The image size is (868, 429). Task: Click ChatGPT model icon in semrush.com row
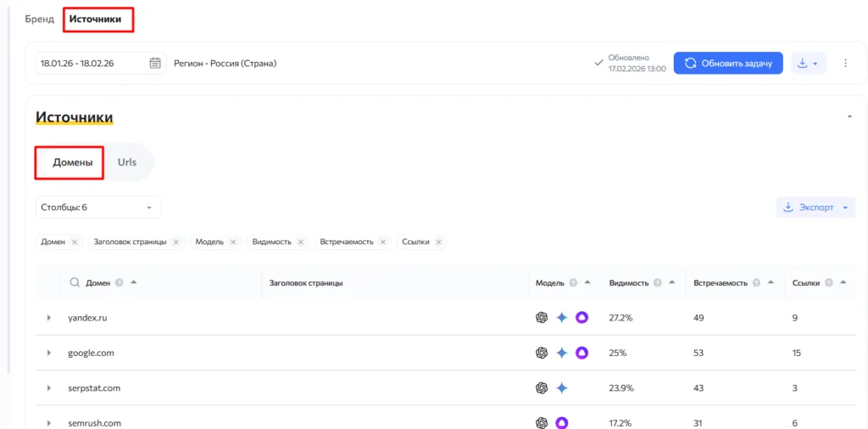(x=542, y=423)
